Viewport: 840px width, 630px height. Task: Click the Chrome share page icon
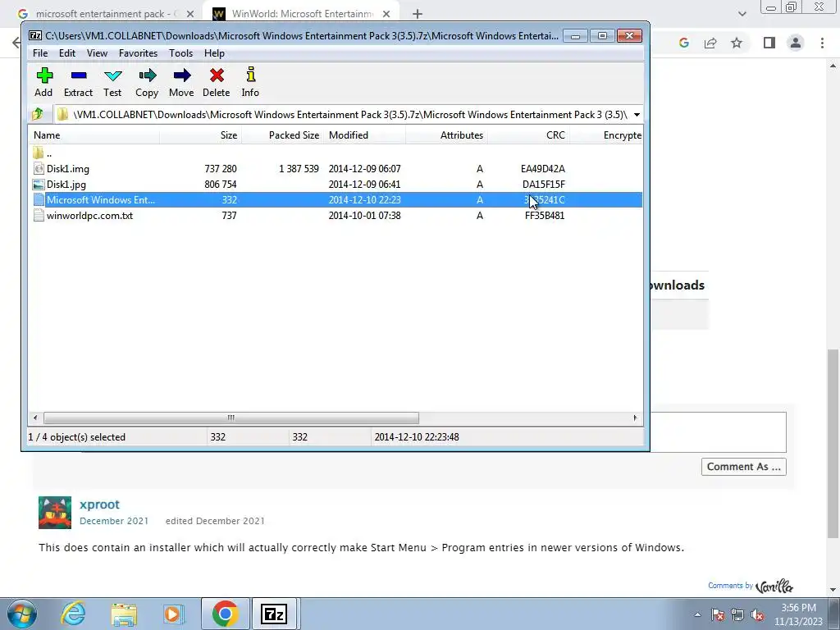pos(710,43)
